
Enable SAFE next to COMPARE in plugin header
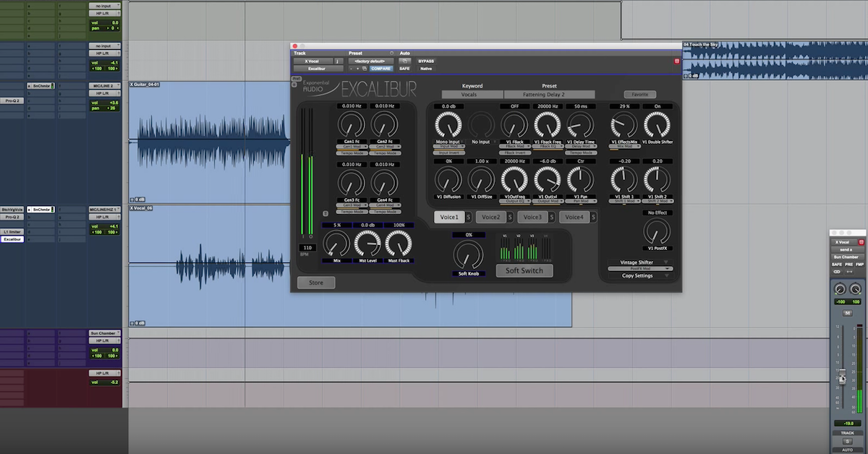pyautogui.click(x=405, y=67)
